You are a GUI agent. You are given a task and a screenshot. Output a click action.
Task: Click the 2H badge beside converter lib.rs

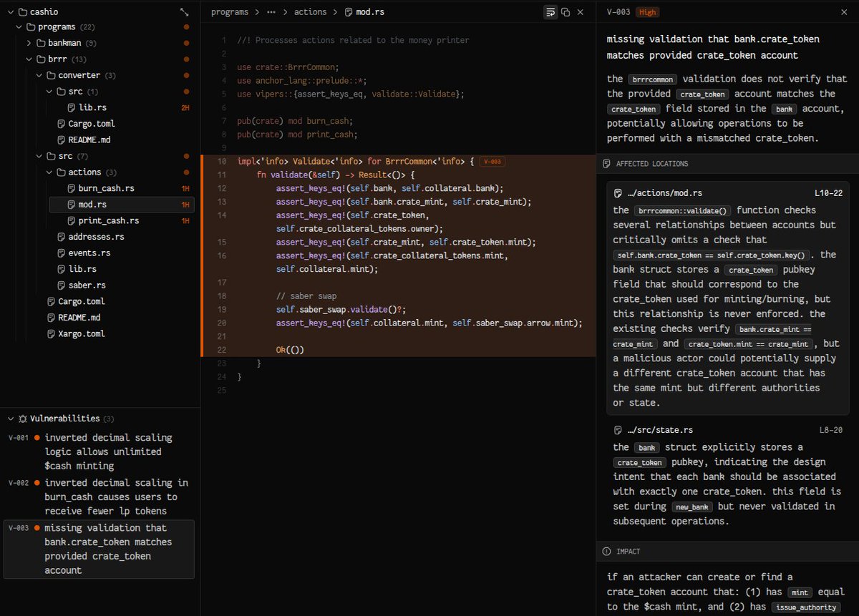(x=185, y=107)
